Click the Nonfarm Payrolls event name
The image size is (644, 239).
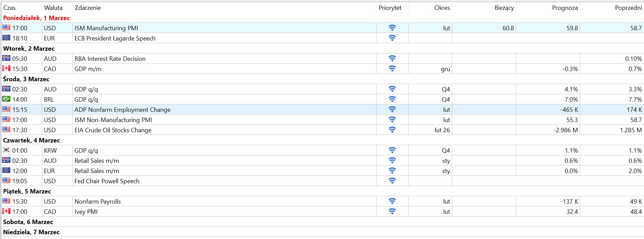coord(97,201)
